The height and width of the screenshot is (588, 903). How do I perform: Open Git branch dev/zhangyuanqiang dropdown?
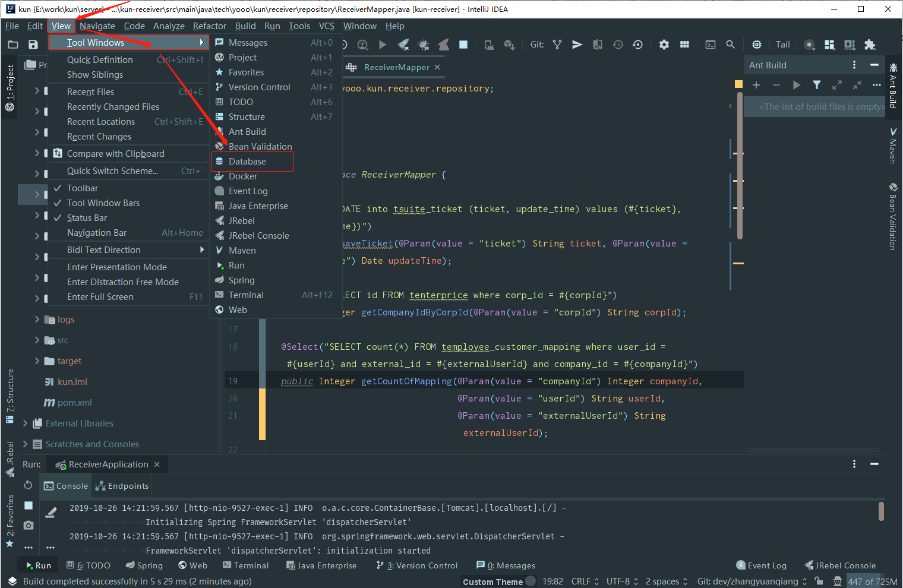(752, 581)
